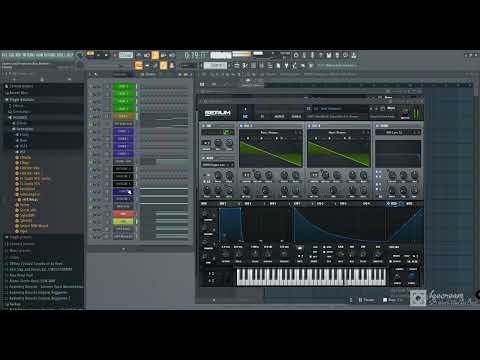Click the ENV 1 release knob
The width and height of the screenshot is (480, 360).
[x=284, y=255]
